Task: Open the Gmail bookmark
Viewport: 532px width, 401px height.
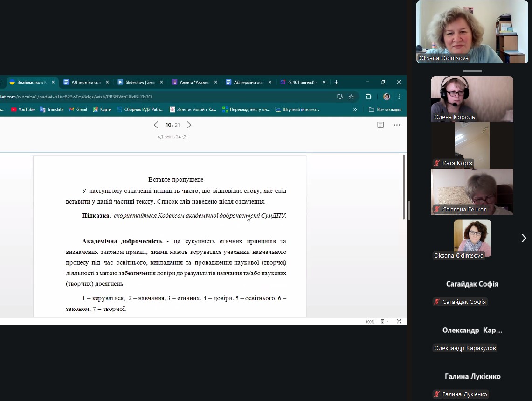Action: click(x=78, y=110)
